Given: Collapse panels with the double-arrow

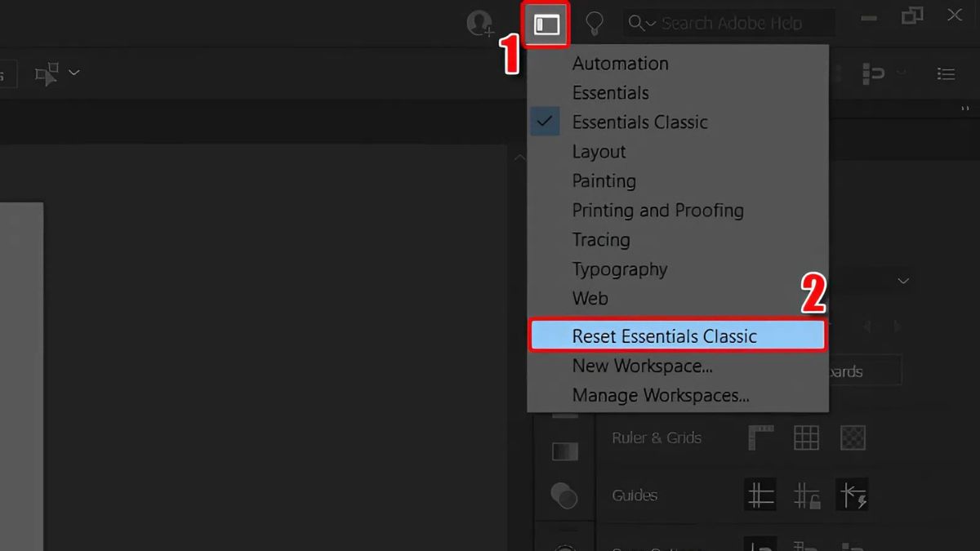Looking at the screenshot, I should tap(966, 109).
